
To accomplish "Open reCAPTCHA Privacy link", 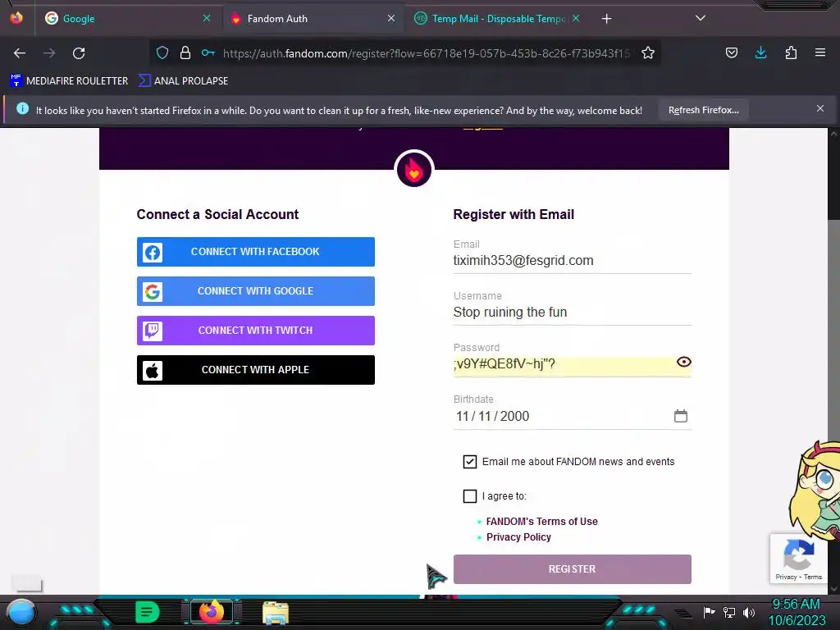I will pos(786,577).
